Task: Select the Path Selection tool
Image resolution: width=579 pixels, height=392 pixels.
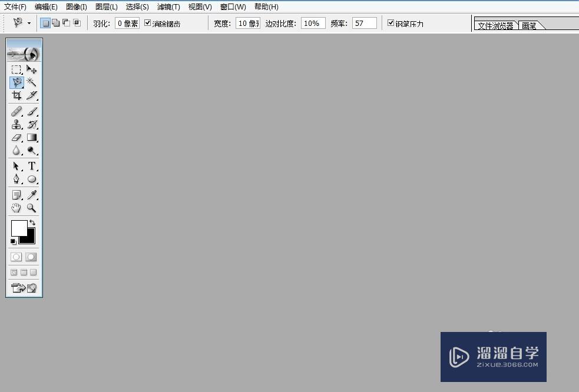Action: (16, 166)
